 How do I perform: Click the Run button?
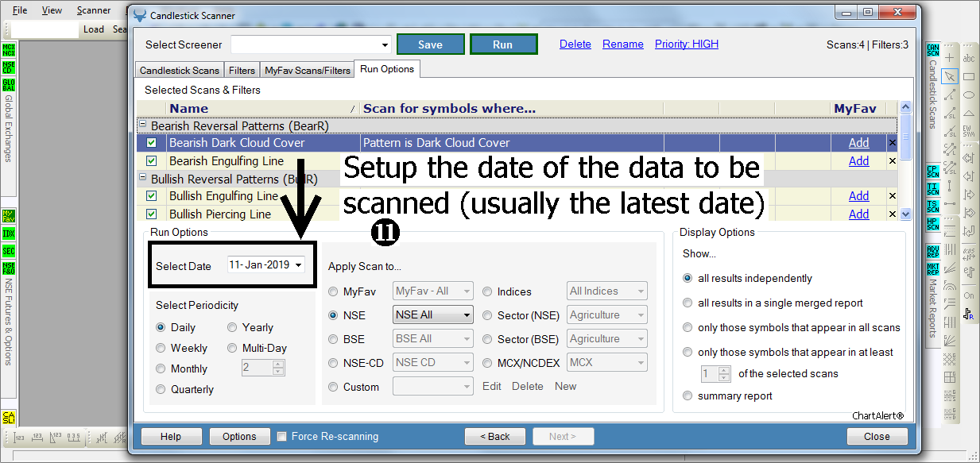pyautogui.click(x=503, y=44)
